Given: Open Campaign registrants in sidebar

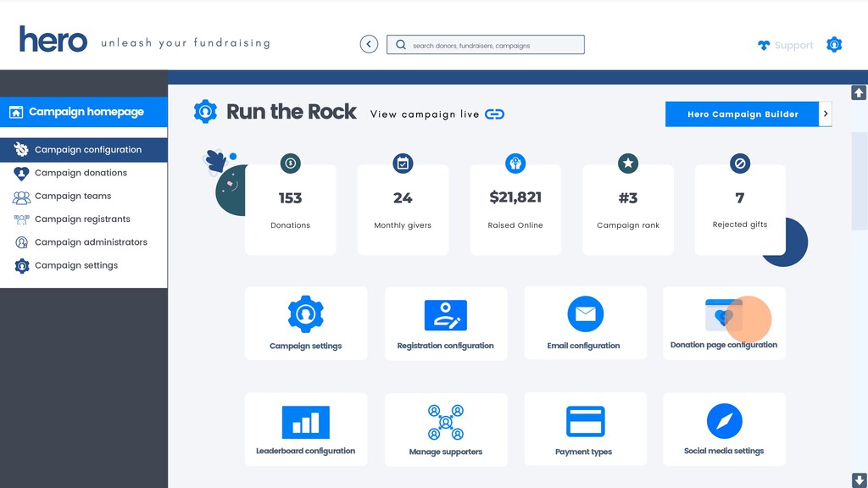Looking at the screenshot, I should [84, 219].
